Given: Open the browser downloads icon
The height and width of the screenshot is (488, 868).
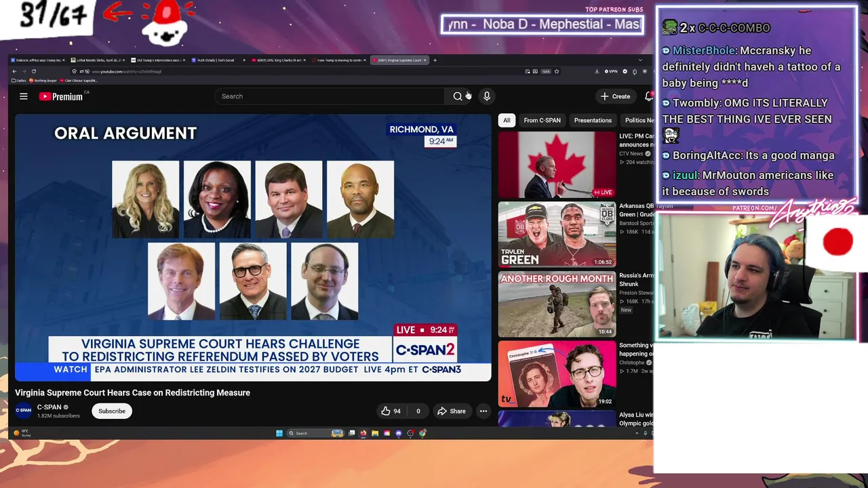Looking at the screenshot, I should point(597,71).
